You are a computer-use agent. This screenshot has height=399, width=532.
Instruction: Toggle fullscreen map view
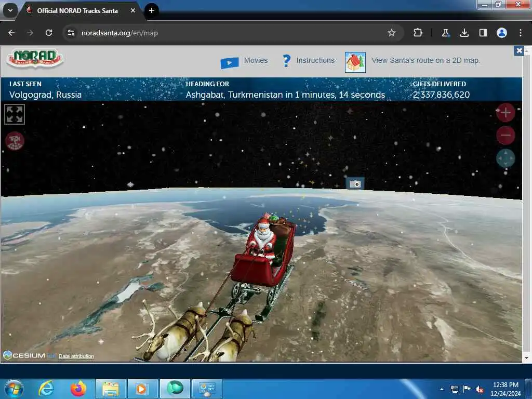pyautogui.click(x=15, y=114)
